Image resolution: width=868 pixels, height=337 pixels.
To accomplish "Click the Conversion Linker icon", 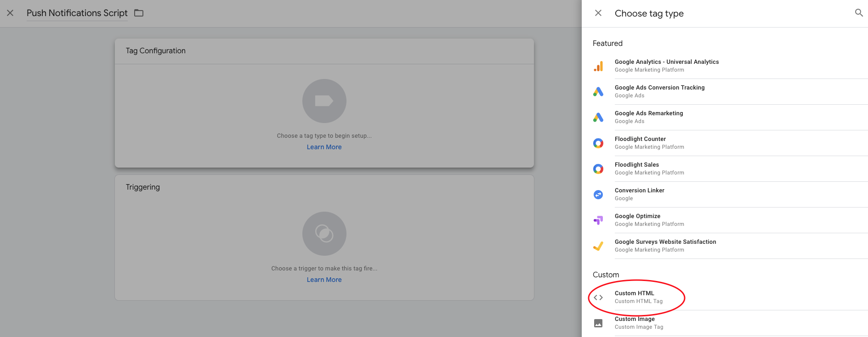I will [598, 195].
